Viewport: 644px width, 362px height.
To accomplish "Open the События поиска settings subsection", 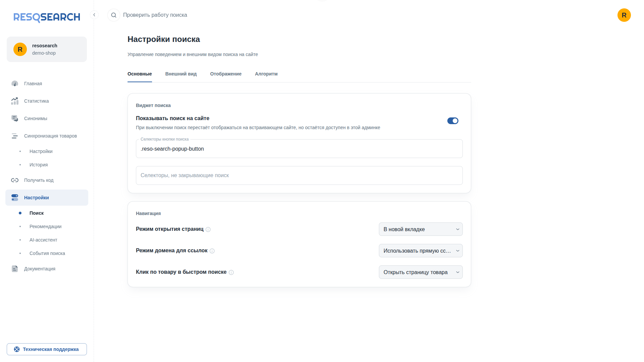I will point(47,253).
